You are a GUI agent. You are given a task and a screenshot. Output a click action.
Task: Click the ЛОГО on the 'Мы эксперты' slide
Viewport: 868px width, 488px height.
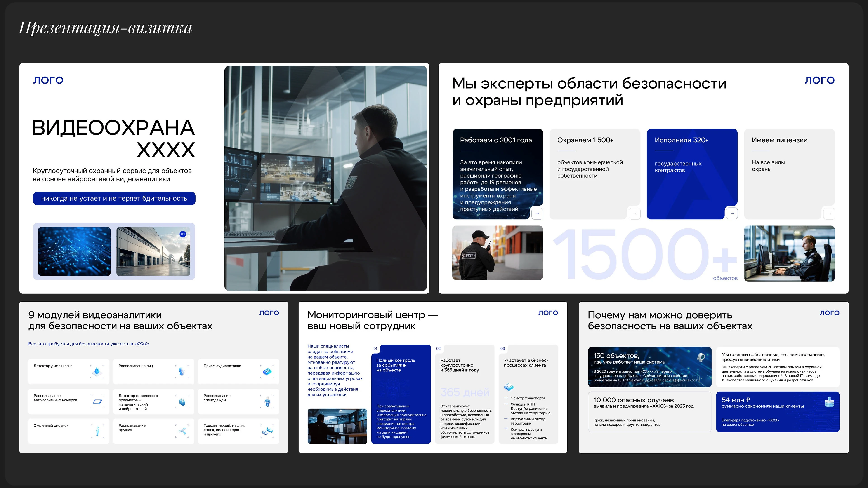pyautogui.click(x=820, y=80)
